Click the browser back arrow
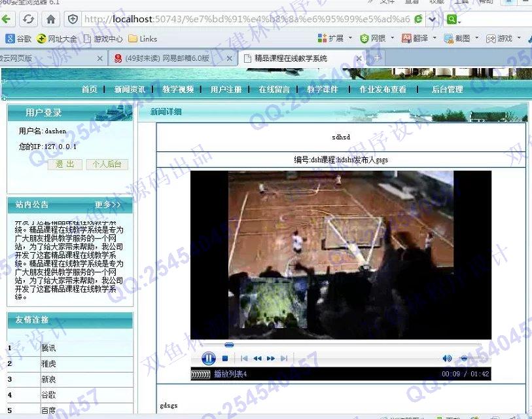This screenshot has width=532, height=419. click(6, 19)
